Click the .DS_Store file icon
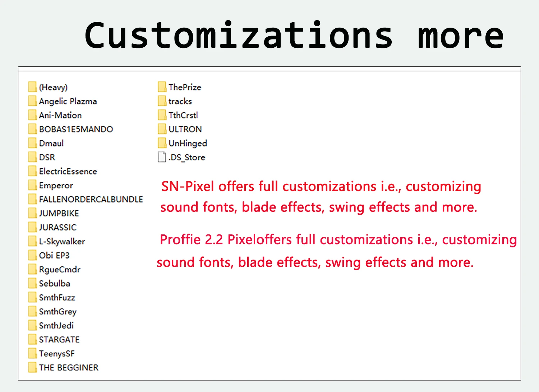The width and height of the screenshot is (539, 392). click(x=162, y=157)
